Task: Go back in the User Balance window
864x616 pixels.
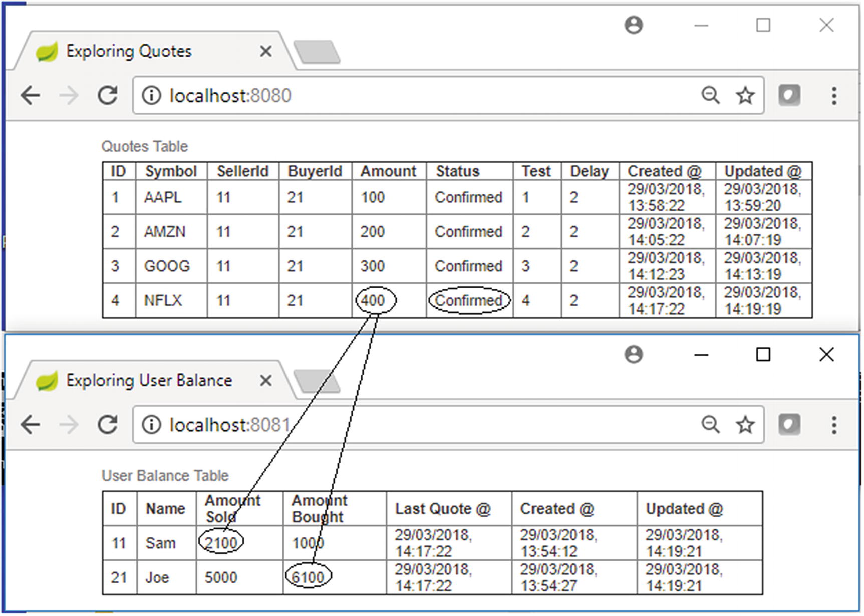Action: (31, 425)
